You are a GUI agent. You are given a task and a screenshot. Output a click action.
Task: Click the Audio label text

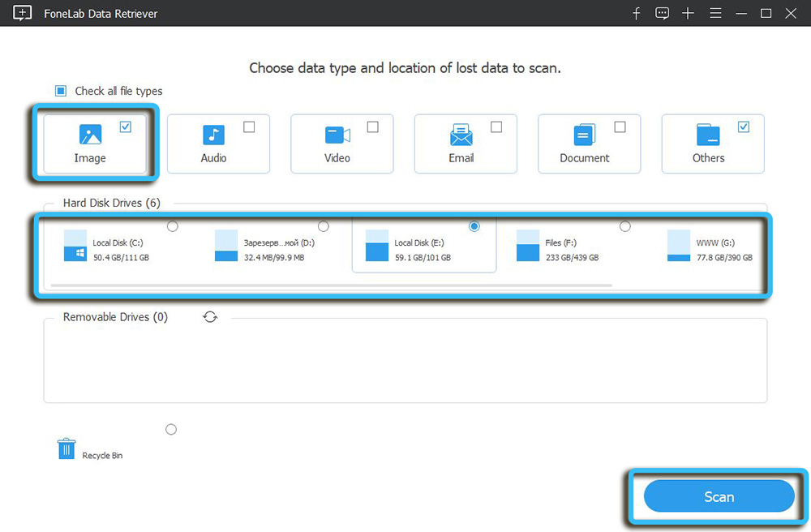click(x=213, y=158)
